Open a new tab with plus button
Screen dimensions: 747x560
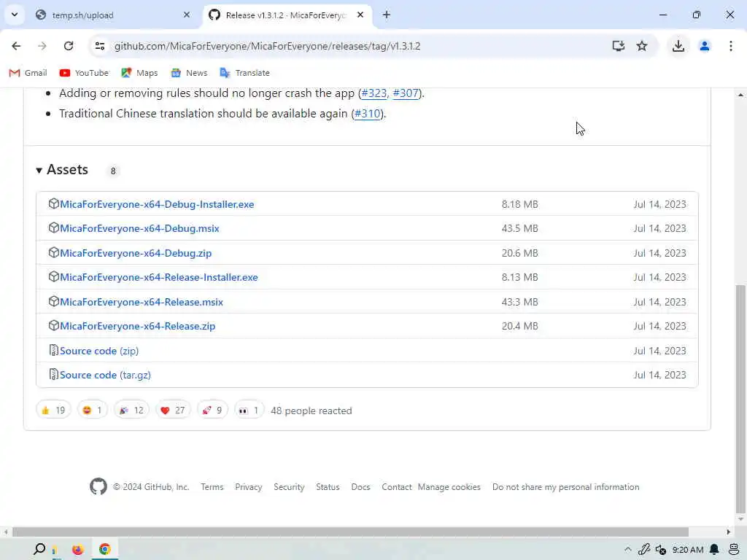coord(387,15)
